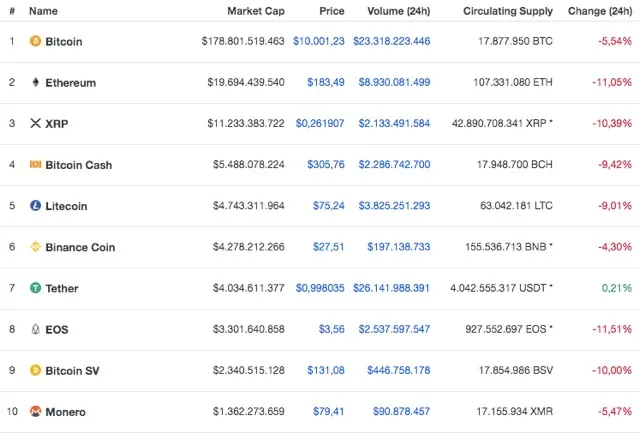Open the Tether name link
640x434 pixels.
point(62,289)
